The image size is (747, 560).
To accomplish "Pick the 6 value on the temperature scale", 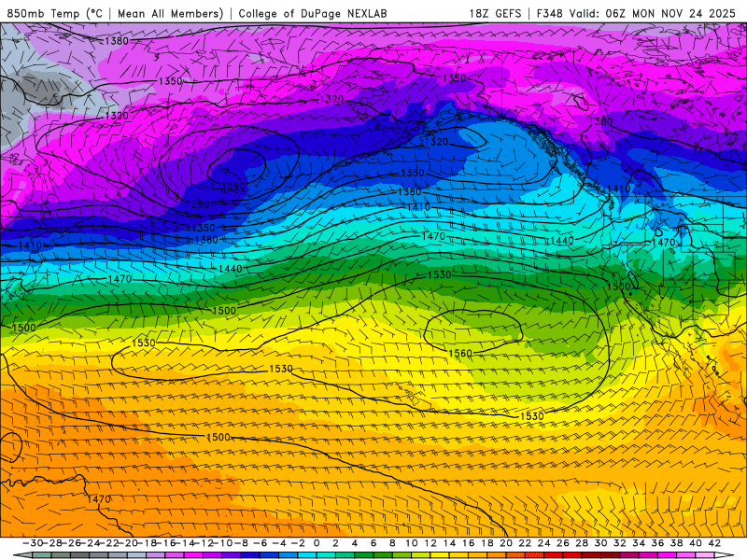I will coord(373,543).
